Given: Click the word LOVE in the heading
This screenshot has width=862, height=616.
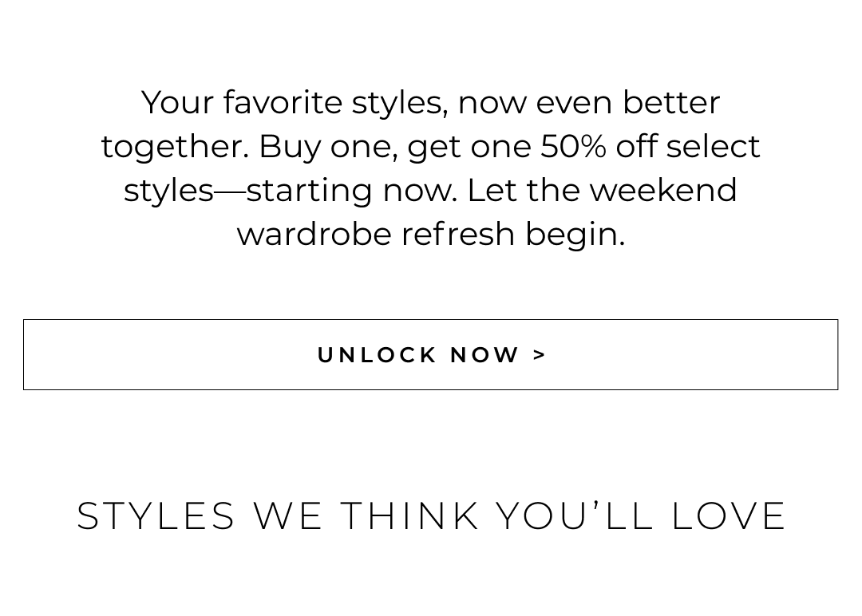Looking at the screenshot, I should point(729,515).
